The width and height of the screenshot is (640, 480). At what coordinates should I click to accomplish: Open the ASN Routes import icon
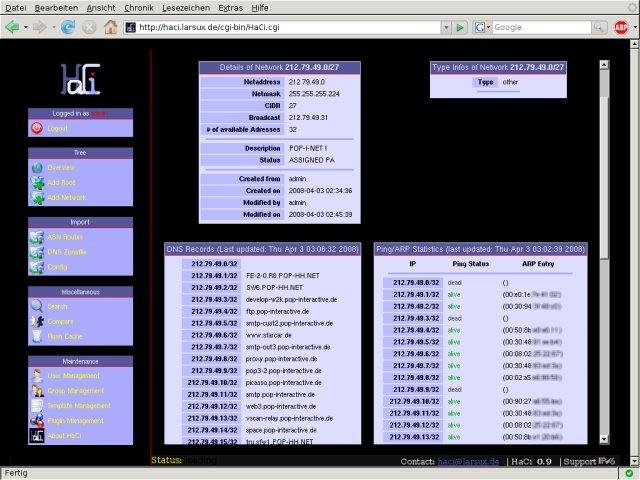point(37,237)
